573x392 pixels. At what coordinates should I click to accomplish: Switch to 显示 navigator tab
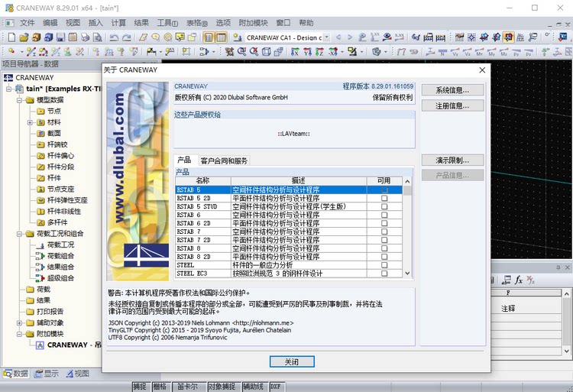(47, 374)
